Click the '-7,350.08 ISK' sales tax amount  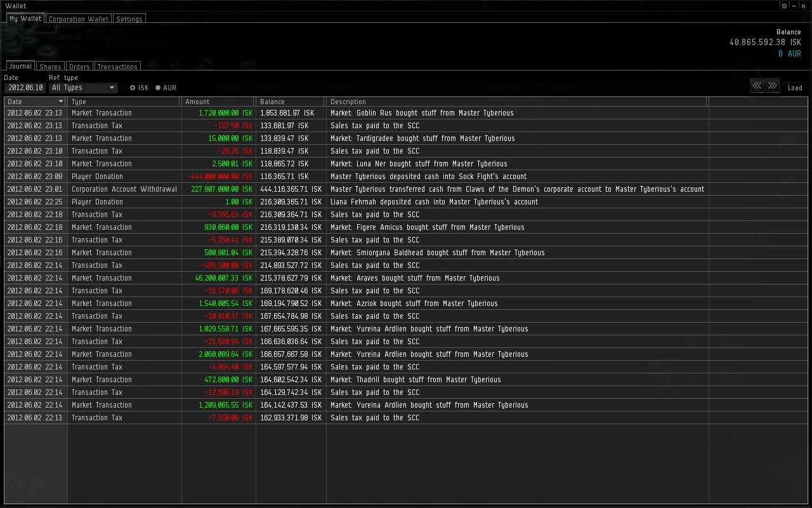click(x=230, y=418)
